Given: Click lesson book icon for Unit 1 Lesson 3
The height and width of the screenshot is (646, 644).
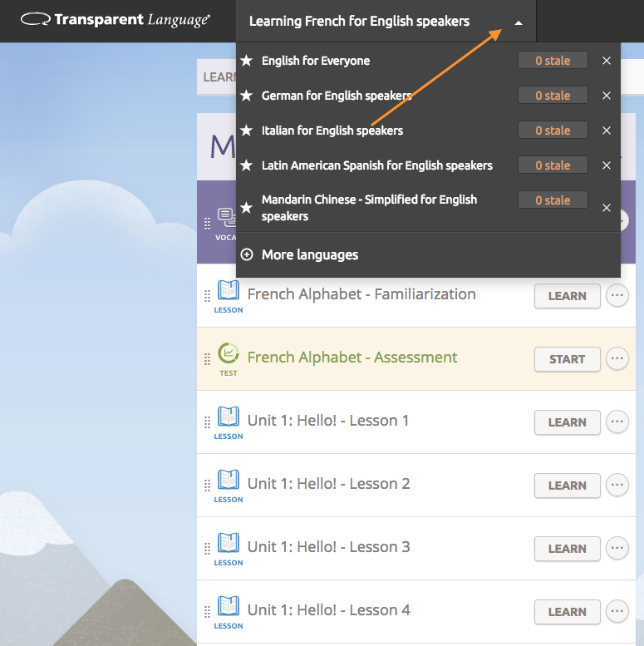Looking at the screenshot, I should pos(229,543).
